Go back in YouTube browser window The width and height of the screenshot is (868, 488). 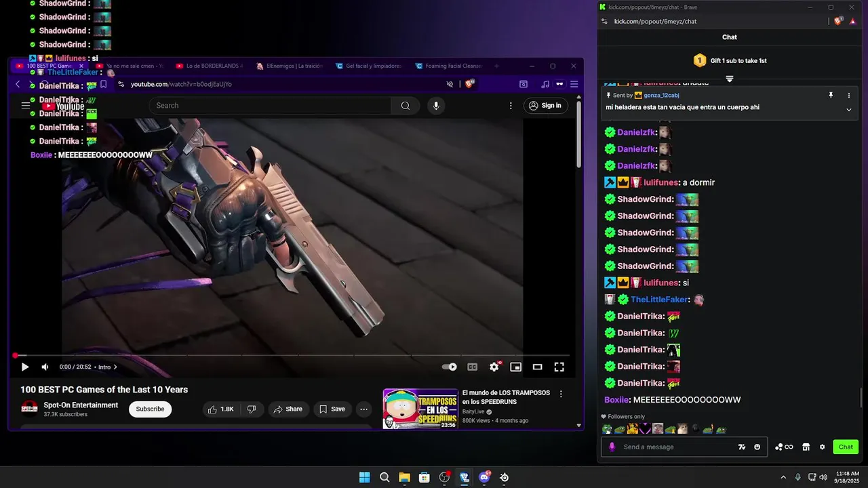pos(18,84)
